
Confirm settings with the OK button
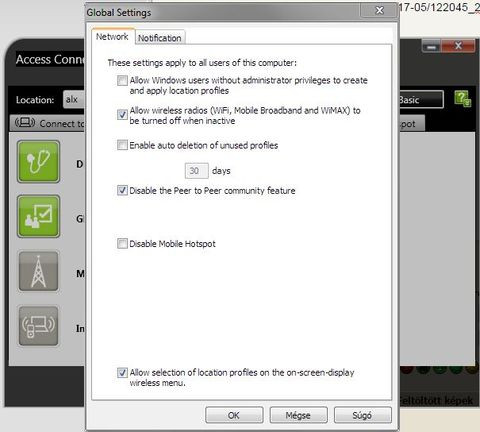click(234, 415)
